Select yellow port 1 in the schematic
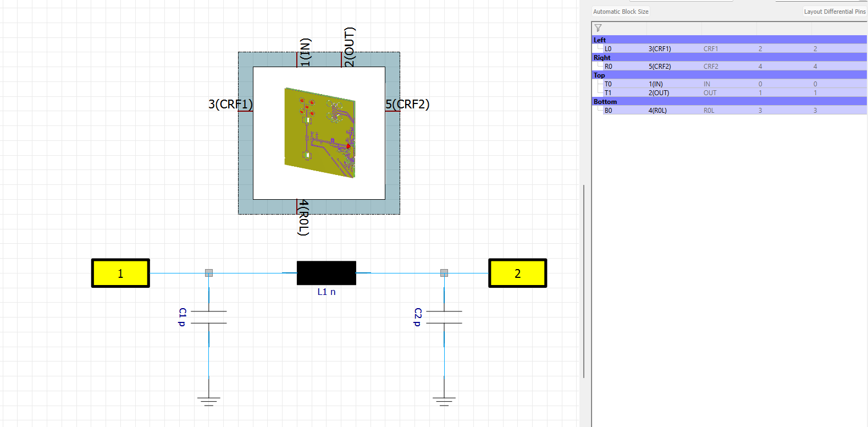868x427 pixels. 120,273
